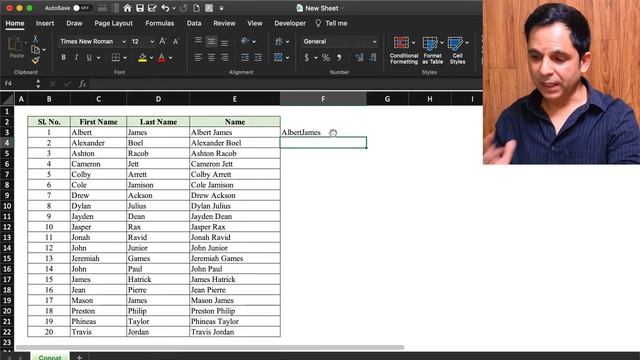
Task: Click the add new sheet plus button
Action: (79, 357)
